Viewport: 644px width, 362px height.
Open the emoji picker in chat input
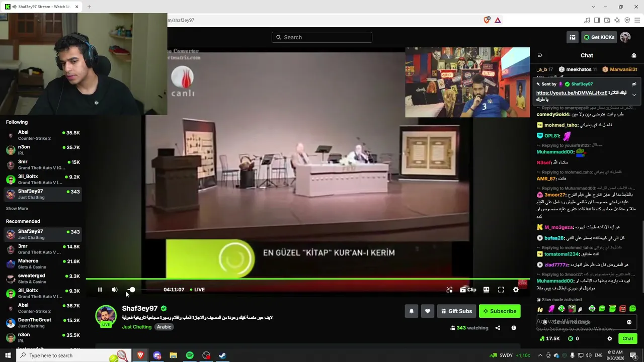[x=629, y=322]
